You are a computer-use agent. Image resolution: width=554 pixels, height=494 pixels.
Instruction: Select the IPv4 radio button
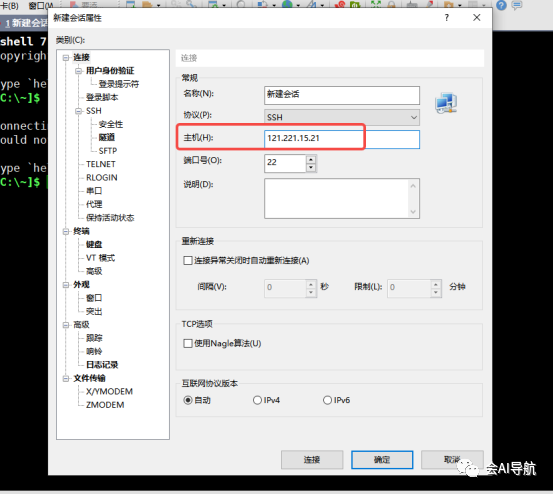[257, 400]
